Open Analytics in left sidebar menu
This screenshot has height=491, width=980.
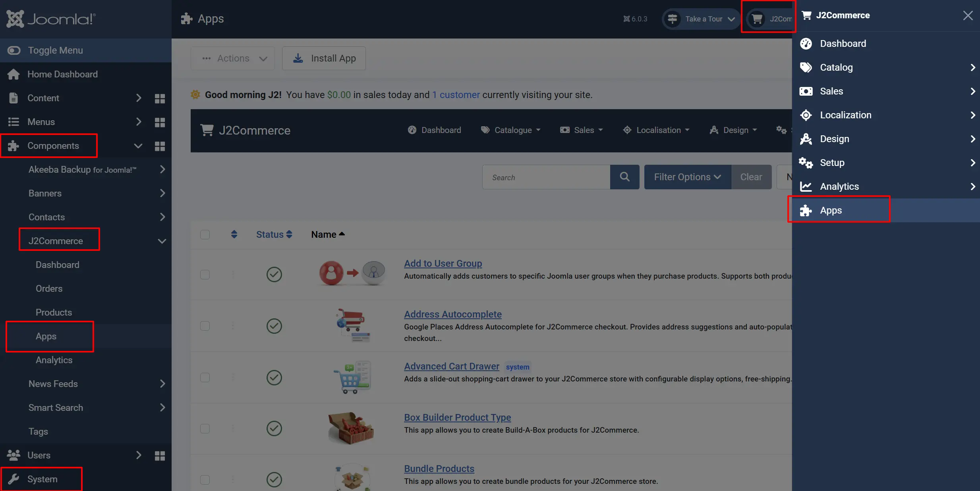coord(54,360)
